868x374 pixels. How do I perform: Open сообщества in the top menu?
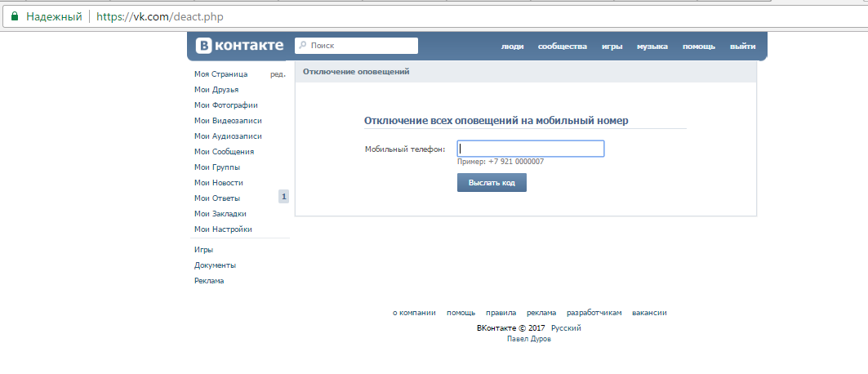(562, 47)
